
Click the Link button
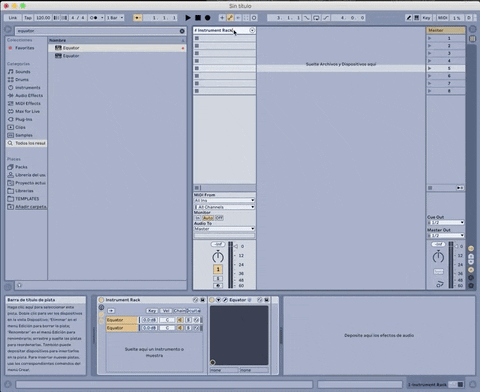click(13, 18)
